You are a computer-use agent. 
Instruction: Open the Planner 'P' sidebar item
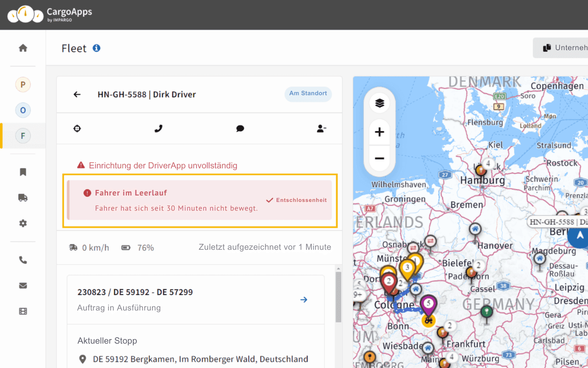click(x=23, y=85)
